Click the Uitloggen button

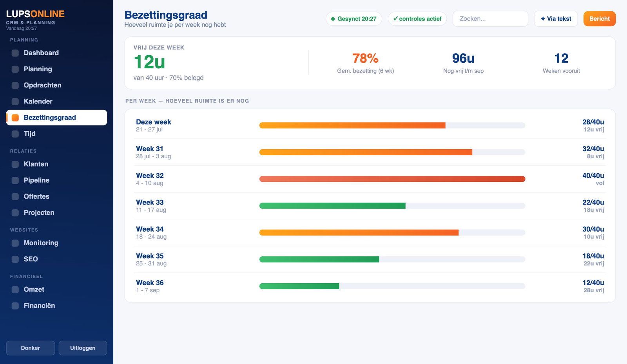point(83,348)
